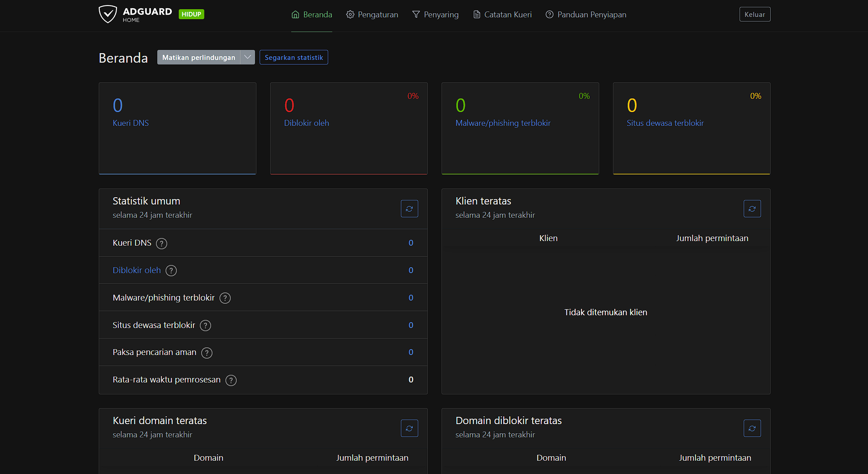Log out using Keluar button
868x474 pixels.
pos(755,15)
